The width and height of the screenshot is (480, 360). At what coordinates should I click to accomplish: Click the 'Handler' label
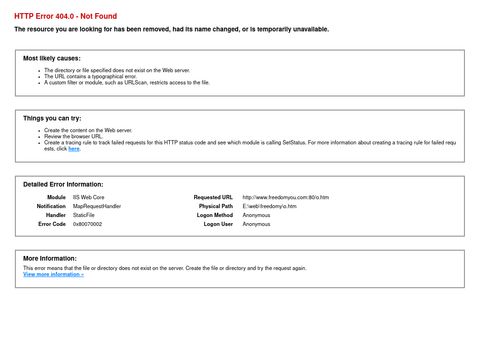pyautogui.click(x=56, y=215)
